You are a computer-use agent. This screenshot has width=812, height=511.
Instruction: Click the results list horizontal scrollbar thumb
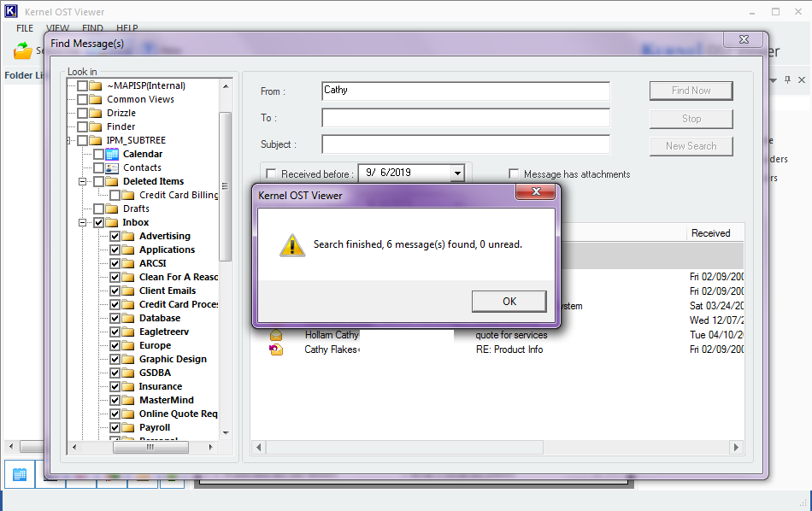(404, 447)
